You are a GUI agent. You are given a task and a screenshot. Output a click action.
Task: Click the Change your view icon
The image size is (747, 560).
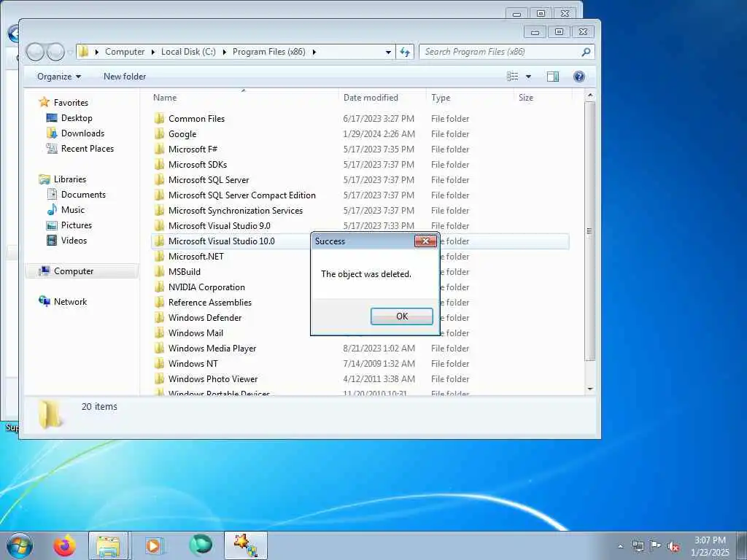click(513, 77)
